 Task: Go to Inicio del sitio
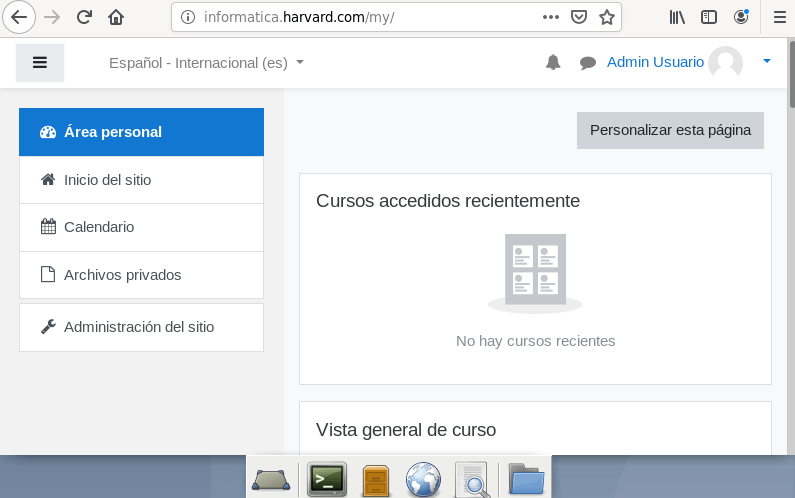[141, 180]
